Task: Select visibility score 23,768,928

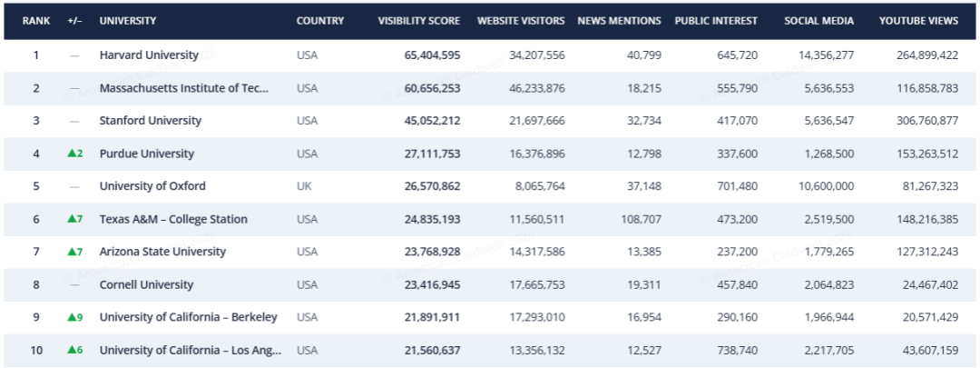Action: coord(432,252)
